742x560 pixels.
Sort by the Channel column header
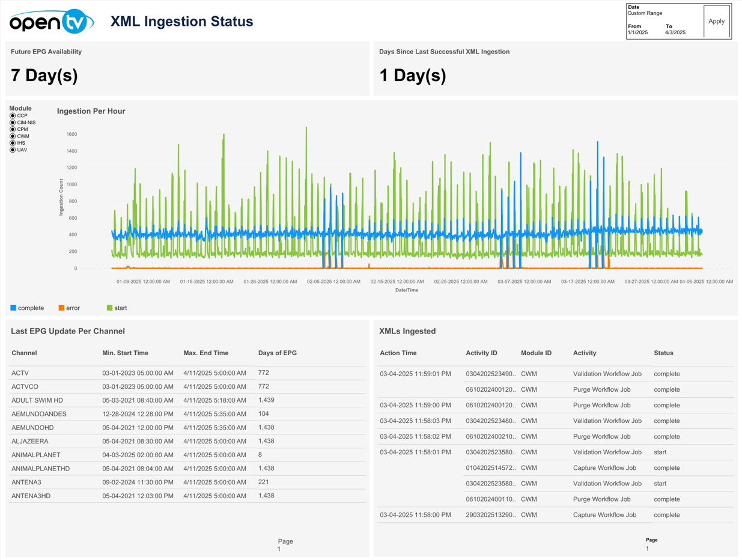point(24,353)
